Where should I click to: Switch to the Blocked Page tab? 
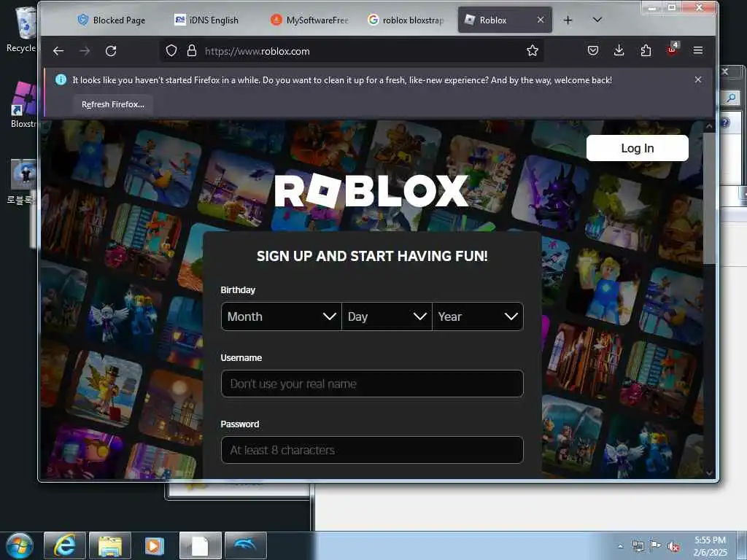point(112,20)
